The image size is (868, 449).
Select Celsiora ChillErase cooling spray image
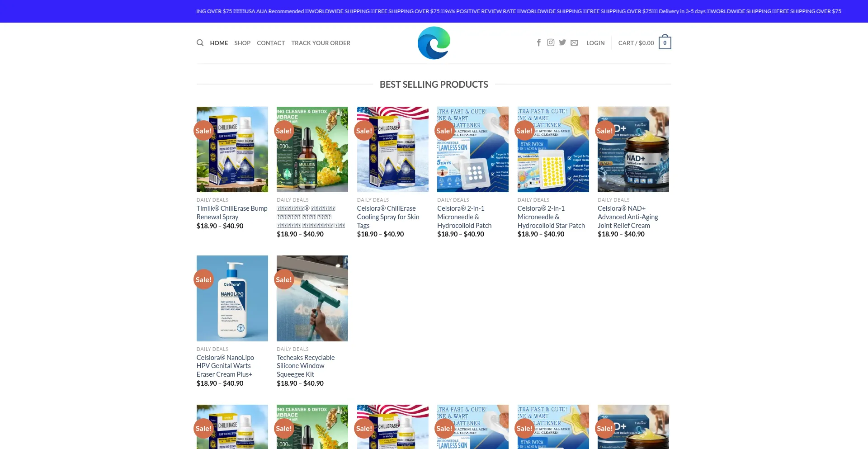click(392, 149)
